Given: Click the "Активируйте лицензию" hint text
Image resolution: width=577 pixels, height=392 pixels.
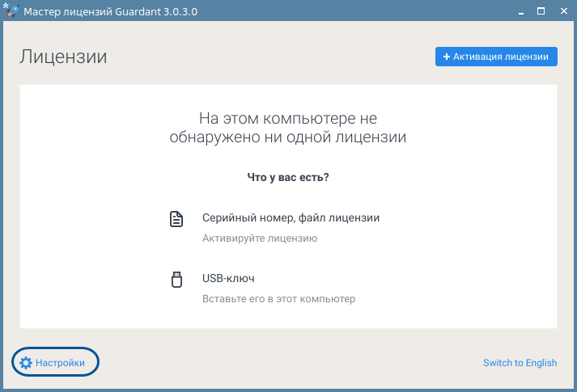Looking at the screenshot, I should coord(259,238).
